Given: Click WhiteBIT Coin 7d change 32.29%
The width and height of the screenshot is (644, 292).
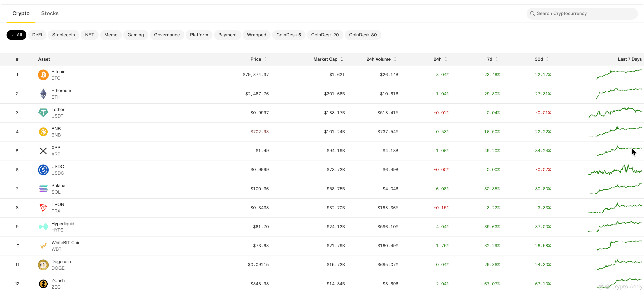Looking at the screenshot, I should [x=492, y=246].
